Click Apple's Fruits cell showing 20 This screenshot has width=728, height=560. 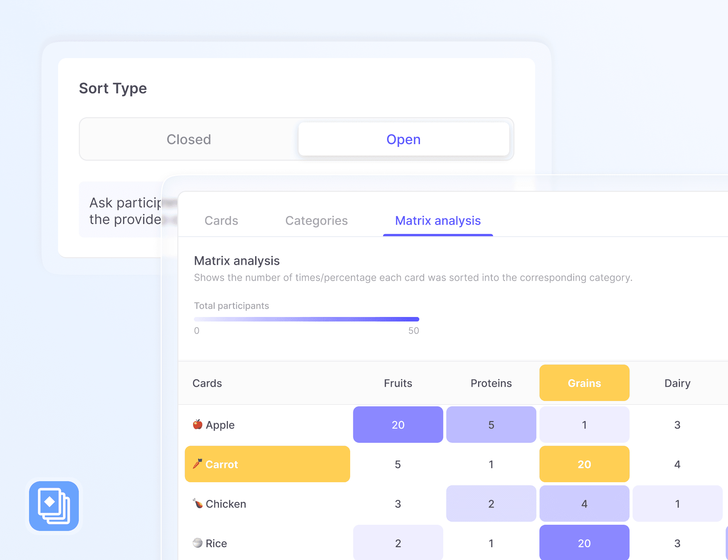(x=398, y=424)
